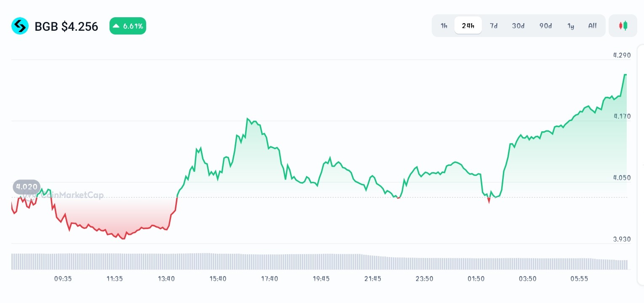Click the green upward arrow in the percentage badge

pyautogui.click(x=116, y=26)
